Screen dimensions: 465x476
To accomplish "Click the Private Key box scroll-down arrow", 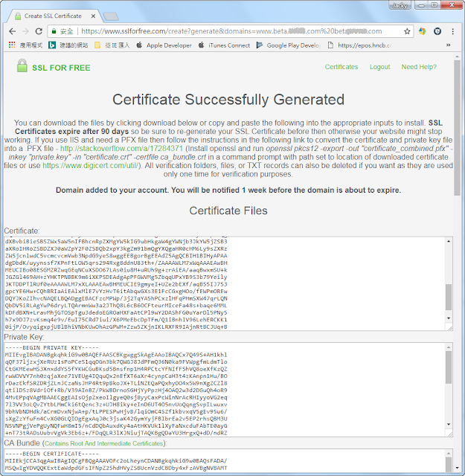I will click(449, 424).
